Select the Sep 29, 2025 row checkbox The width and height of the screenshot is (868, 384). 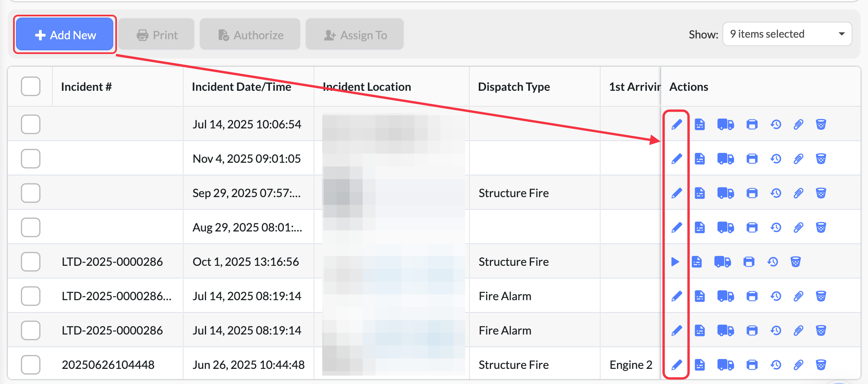point(31,193)
